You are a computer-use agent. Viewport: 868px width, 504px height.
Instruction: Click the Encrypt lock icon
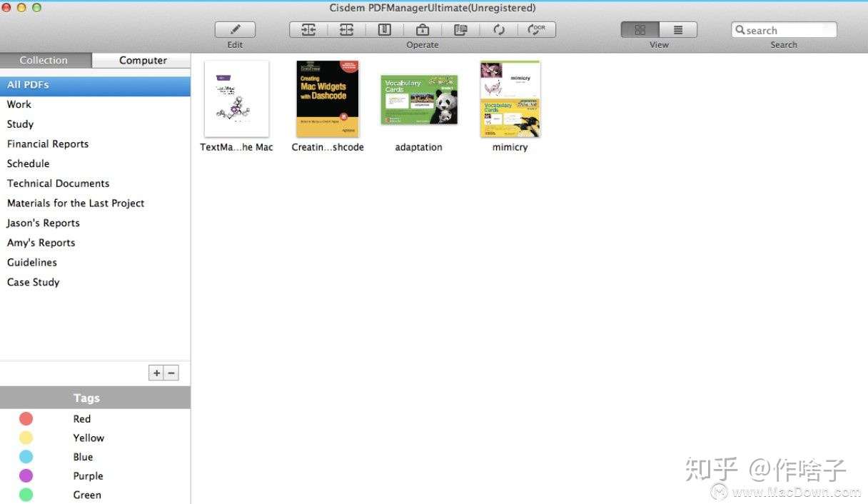(422, 29)
